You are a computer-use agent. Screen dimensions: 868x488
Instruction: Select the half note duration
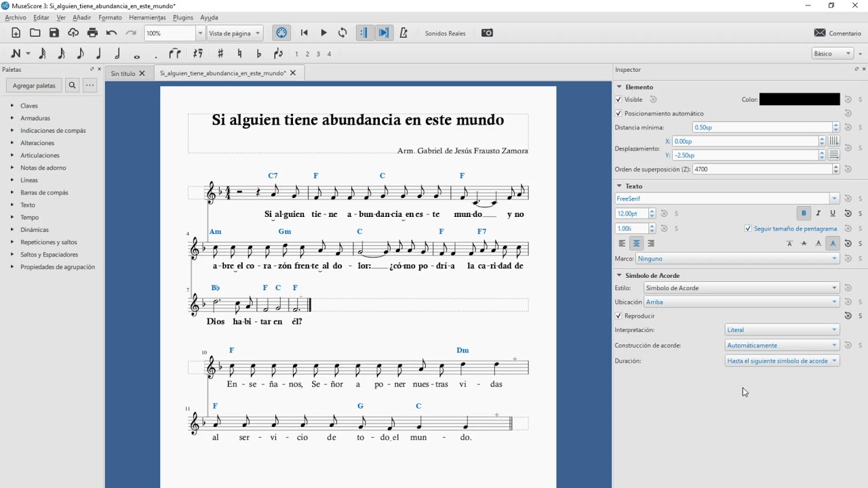(117, 54)
